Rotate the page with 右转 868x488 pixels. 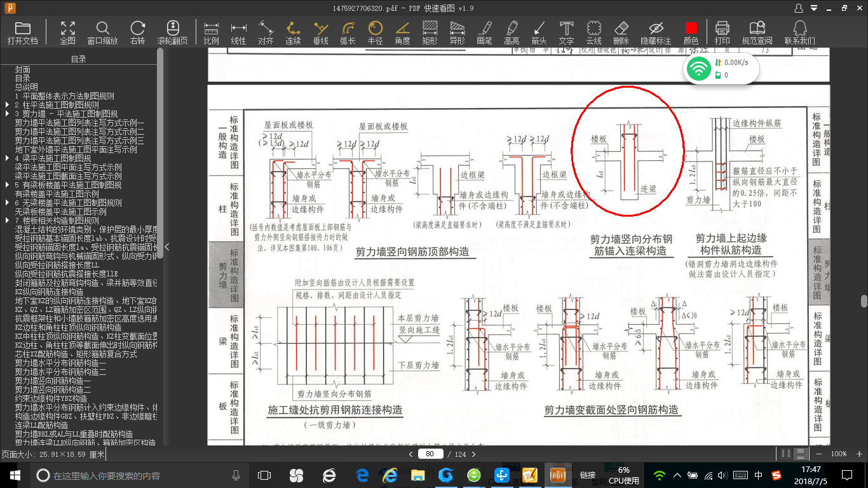pos(137,33)
